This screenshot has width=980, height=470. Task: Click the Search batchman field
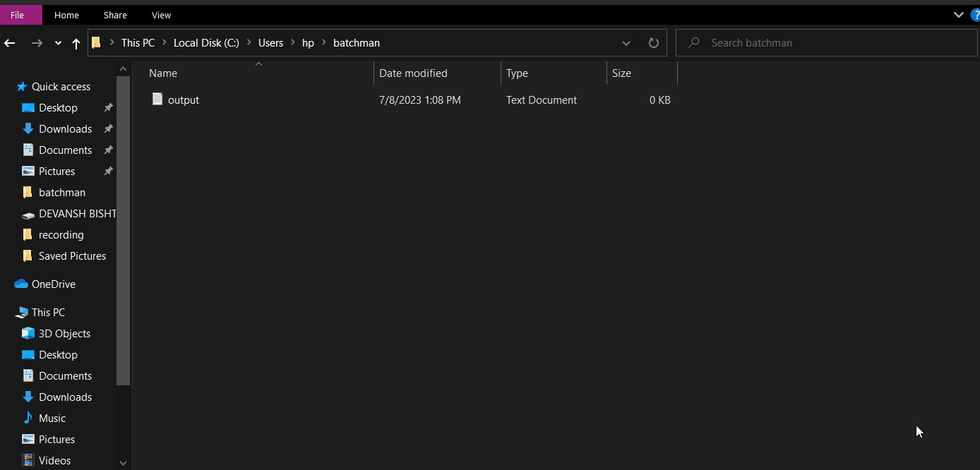click(827, 43)
